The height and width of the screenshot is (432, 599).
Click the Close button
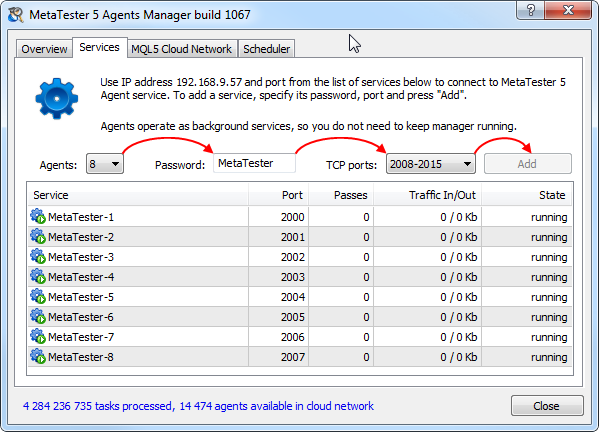(x=547, y=406)
